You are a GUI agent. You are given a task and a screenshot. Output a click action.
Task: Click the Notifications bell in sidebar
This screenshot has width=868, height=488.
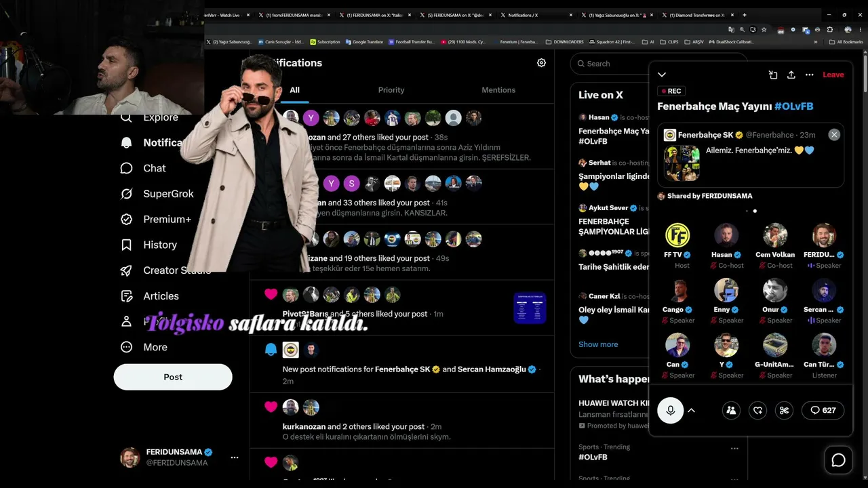point(126,142)
